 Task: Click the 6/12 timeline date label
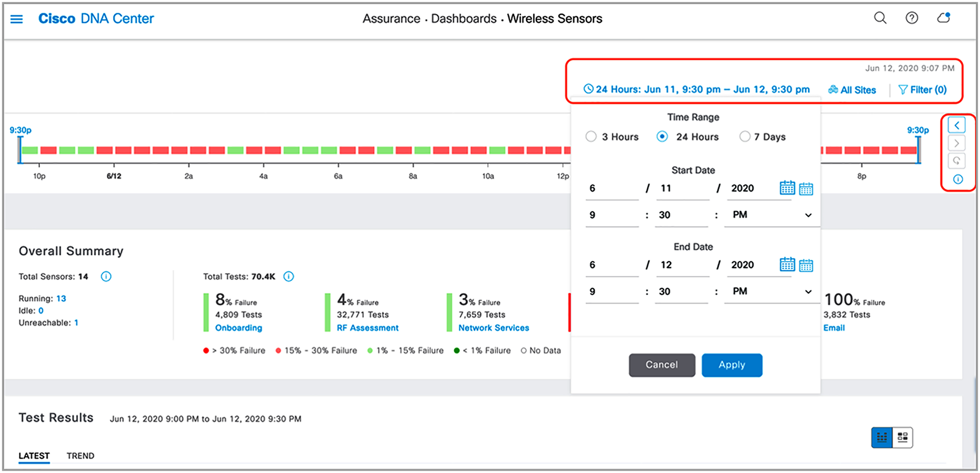[x=114, y=176]
